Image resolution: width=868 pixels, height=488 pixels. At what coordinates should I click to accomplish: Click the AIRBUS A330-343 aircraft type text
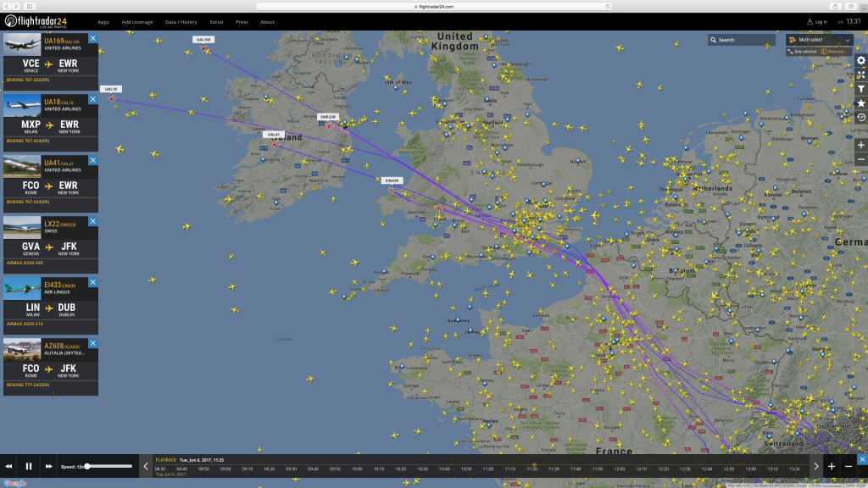pyautogui.click(x=25, y=263)
